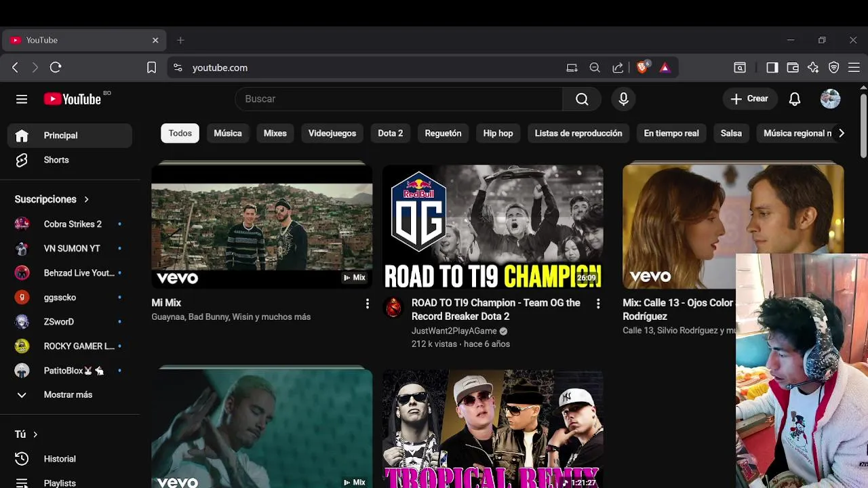
Task: Open the account avatar menu
Action: [x=830, y=99]
